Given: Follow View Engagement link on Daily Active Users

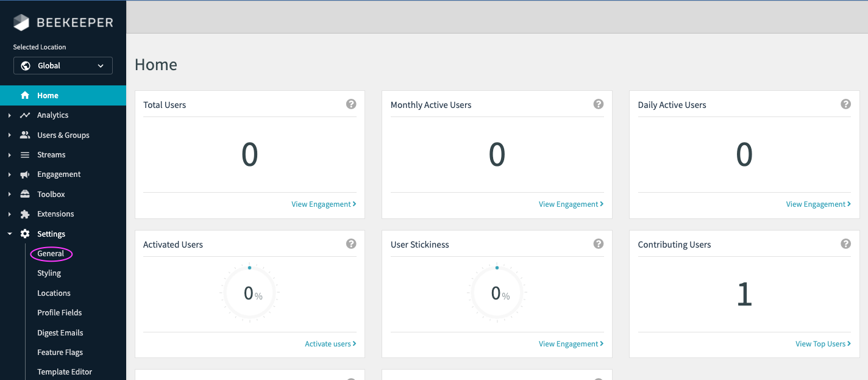Looking at the screenshot, I should (x=819, y=204).
